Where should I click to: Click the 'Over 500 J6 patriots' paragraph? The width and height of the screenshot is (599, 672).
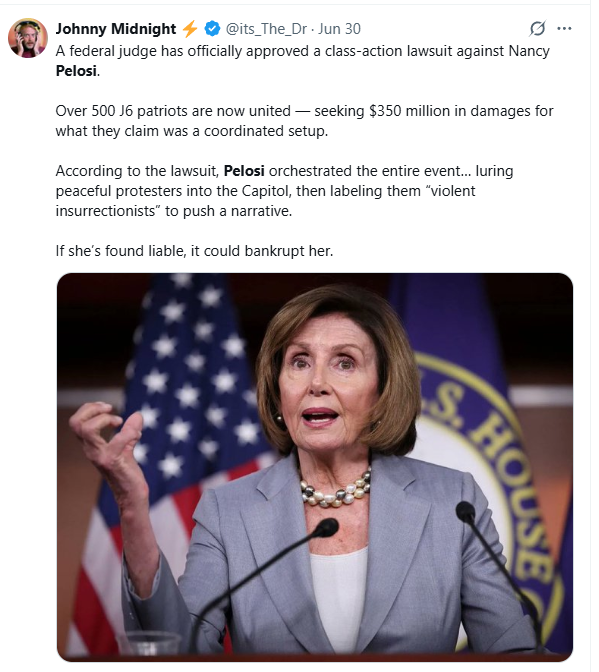304,121
